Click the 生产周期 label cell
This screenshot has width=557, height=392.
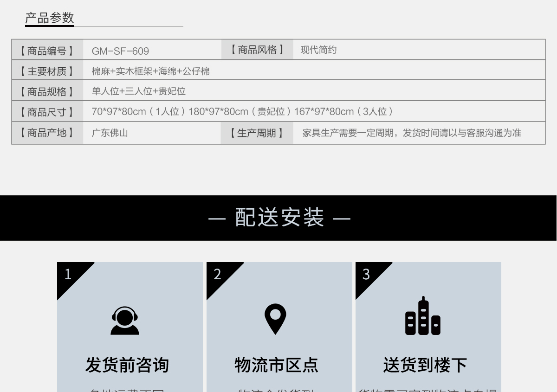click(257, 133)
